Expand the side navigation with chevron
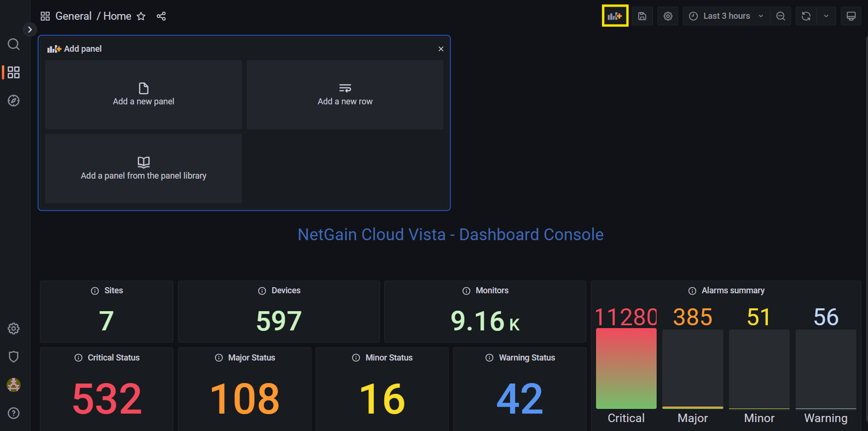 pyautogui.click(x=30, y=30)
